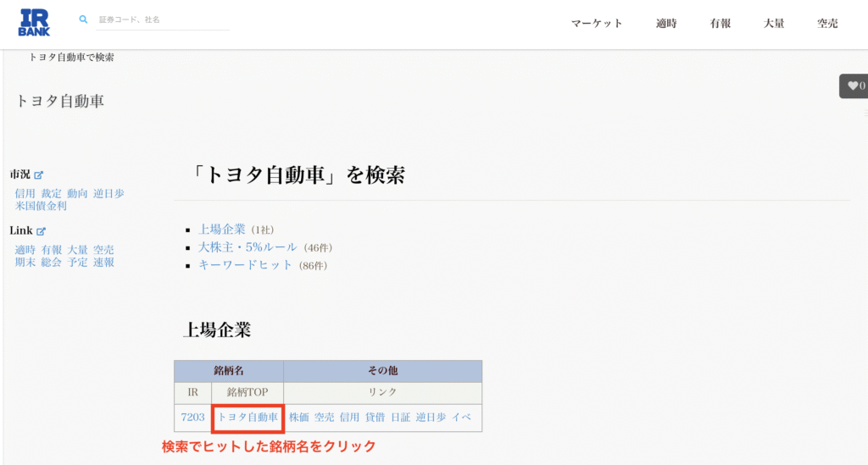
Task: Click the IR BANK logo
Action: 34,23
